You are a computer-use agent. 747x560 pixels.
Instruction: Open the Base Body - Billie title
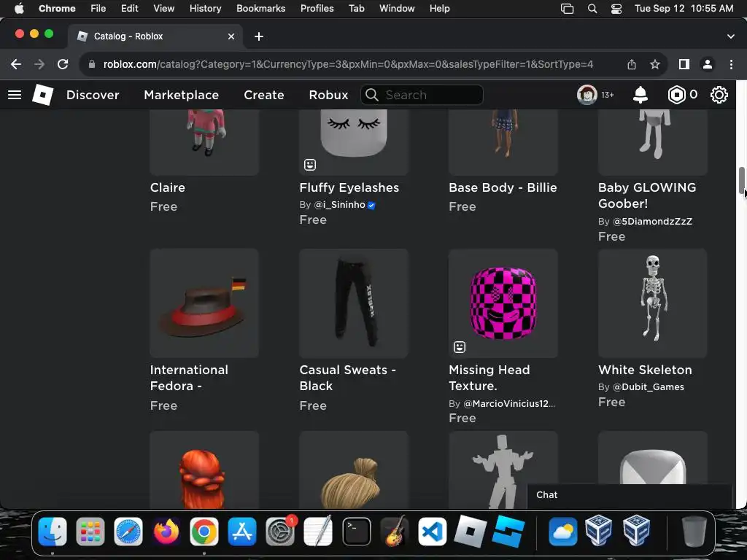(503, 187)
